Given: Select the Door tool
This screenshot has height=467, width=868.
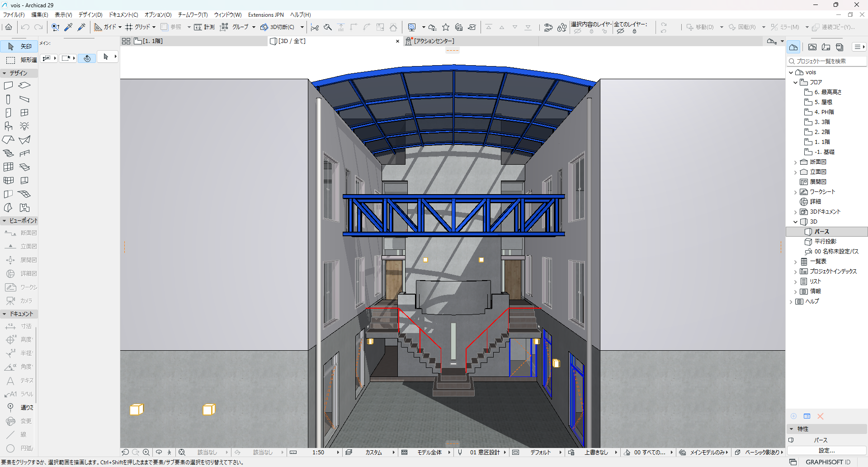Looking at the screenshot, I should tap(8, 112).
